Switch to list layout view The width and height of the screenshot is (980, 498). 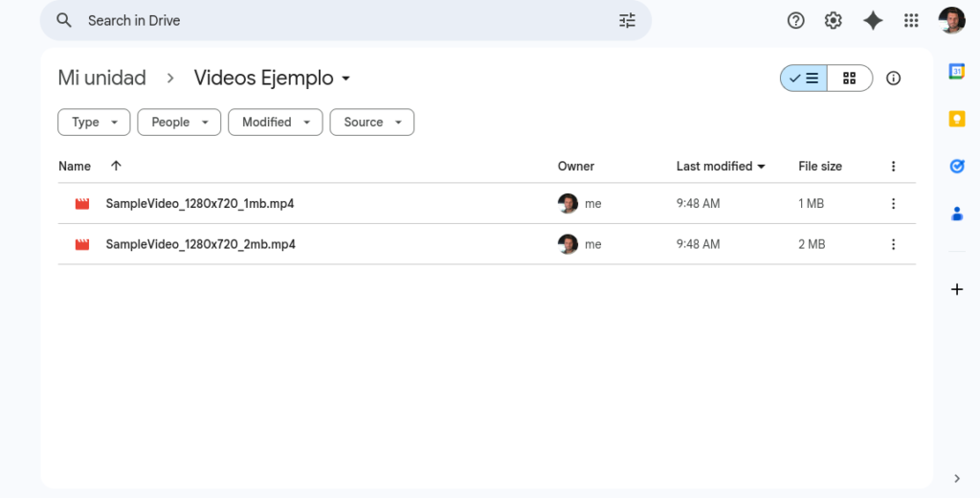coord(804,79)
